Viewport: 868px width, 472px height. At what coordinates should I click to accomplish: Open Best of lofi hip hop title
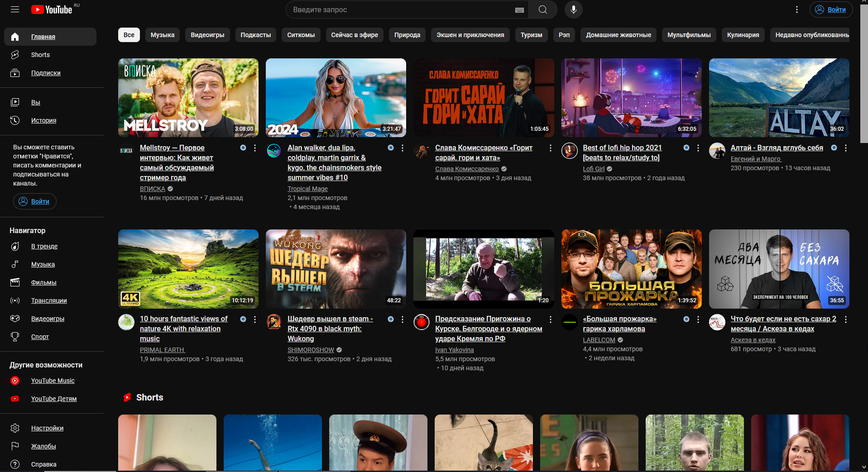point(622,153)
